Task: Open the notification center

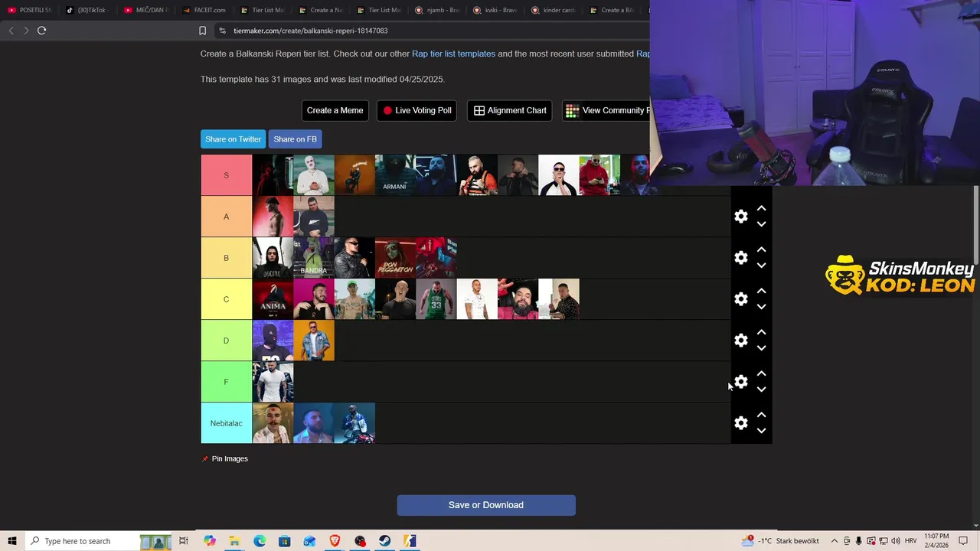Action: point(964,541)
